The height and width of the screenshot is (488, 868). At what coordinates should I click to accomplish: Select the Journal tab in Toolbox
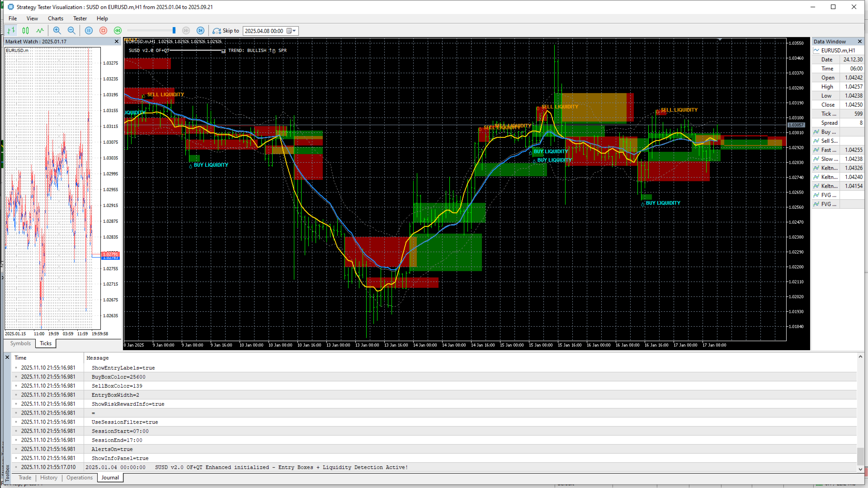click(110, 478)
